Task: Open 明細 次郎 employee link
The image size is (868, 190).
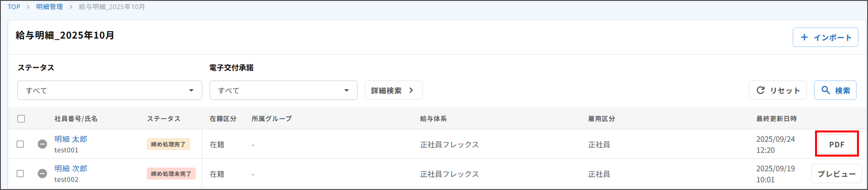Action: coord(71,168)
